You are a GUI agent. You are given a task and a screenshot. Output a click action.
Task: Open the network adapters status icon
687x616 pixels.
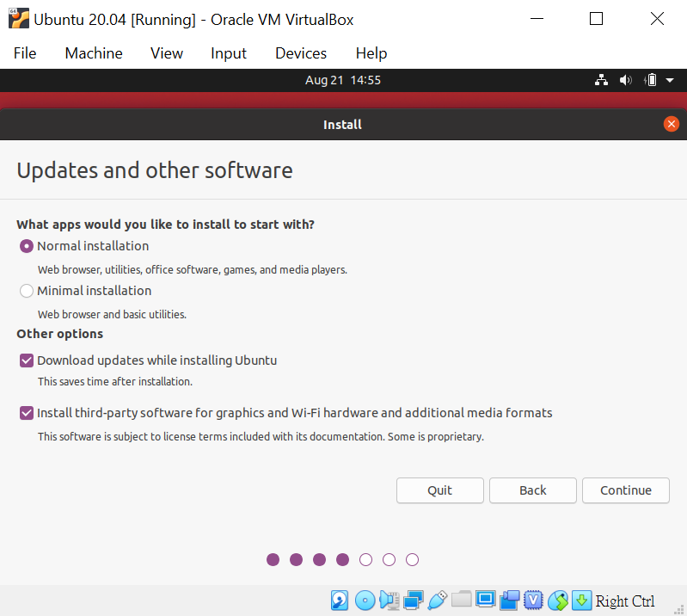click(x=414, y=601)
